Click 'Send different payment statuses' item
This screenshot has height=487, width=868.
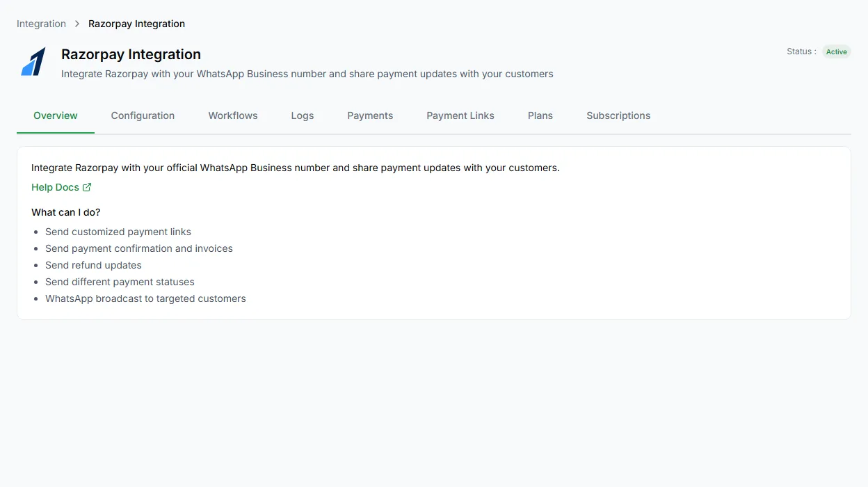click(120, 282)
